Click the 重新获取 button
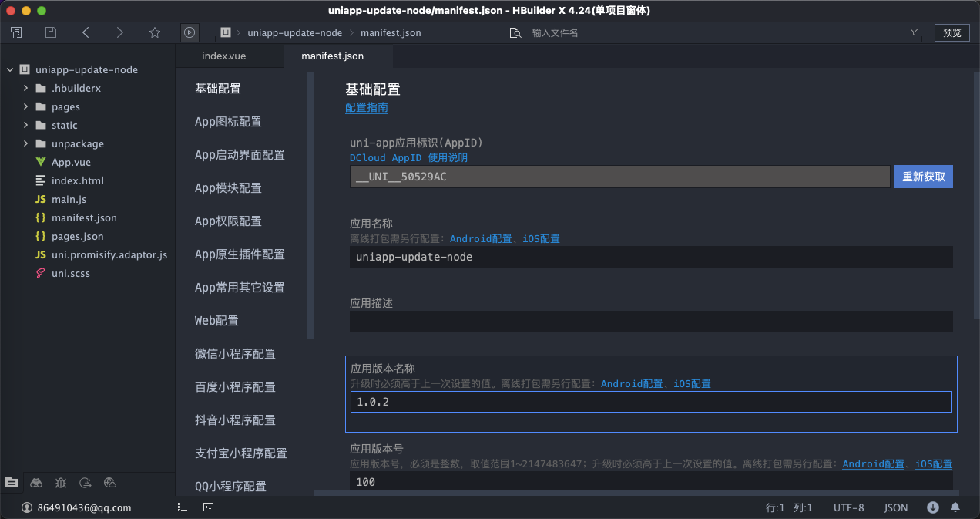Image resolution: width=980 pixels, height=519 pixels. point(923,177)
